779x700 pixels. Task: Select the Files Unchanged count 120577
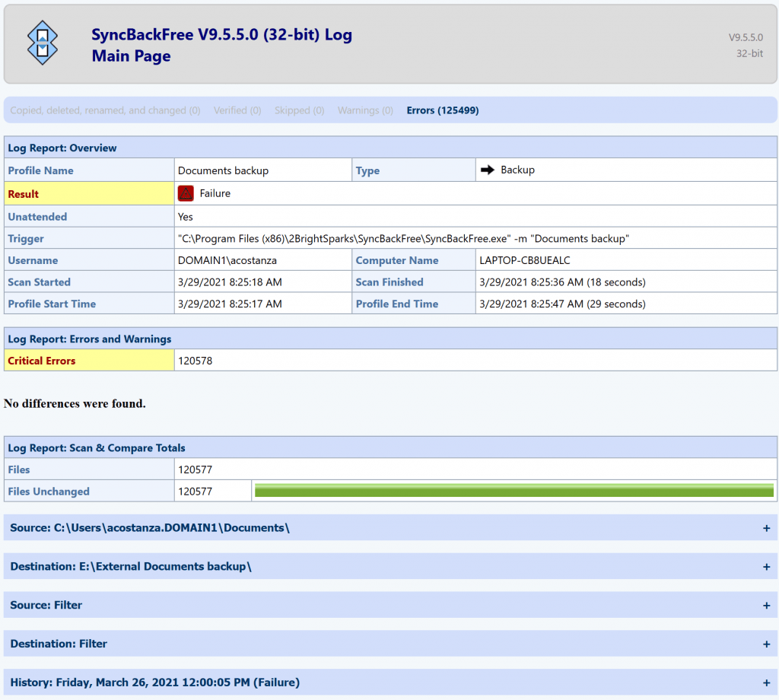196,492
